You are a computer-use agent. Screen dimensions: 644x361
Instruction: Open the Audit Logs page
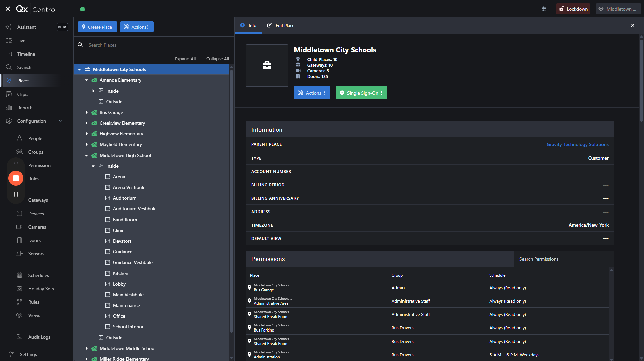pyautogui.click(x=39, y=337)
